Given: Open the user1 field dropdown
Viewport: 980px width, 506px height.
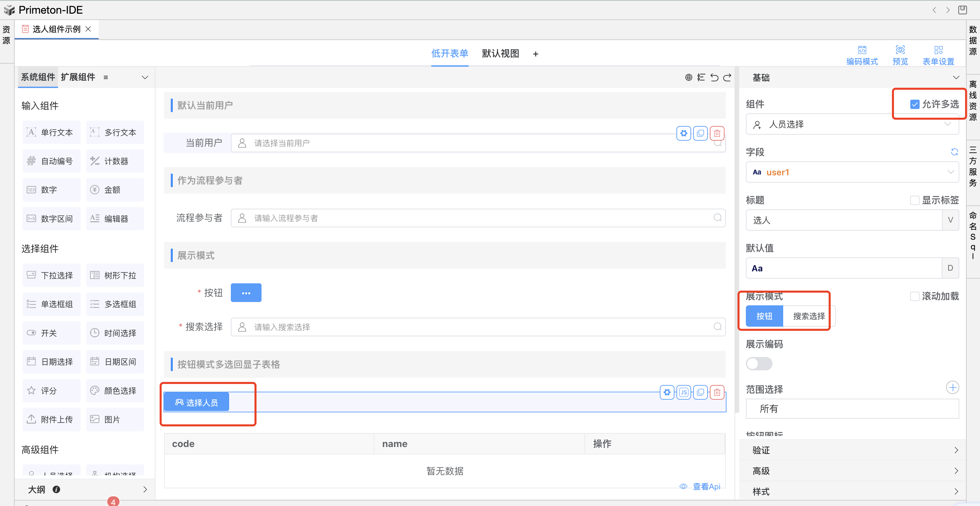Looking at the screenshot, I should (x=852, y=172).
